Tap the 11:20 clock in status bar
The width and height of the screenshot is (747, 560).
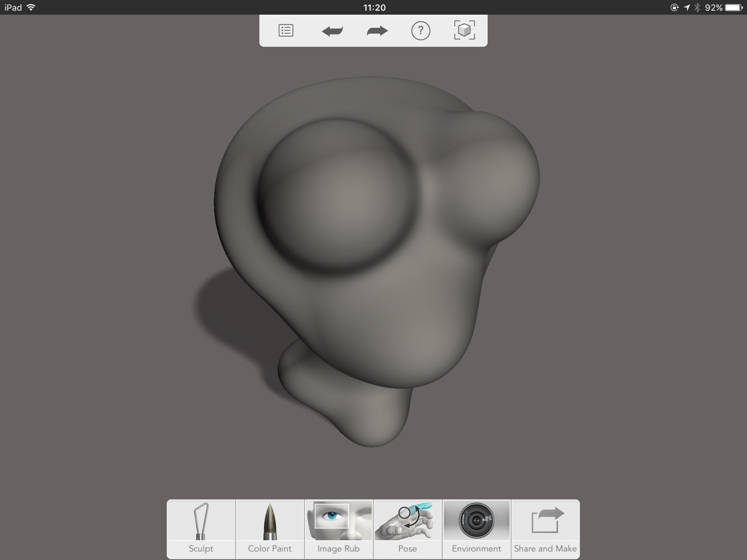[x=374, y=8]
